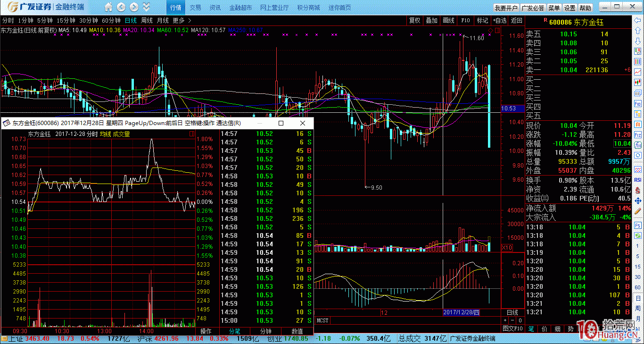
Task: Click the plus zoom button below the chart
Action: tap(506, 320)
